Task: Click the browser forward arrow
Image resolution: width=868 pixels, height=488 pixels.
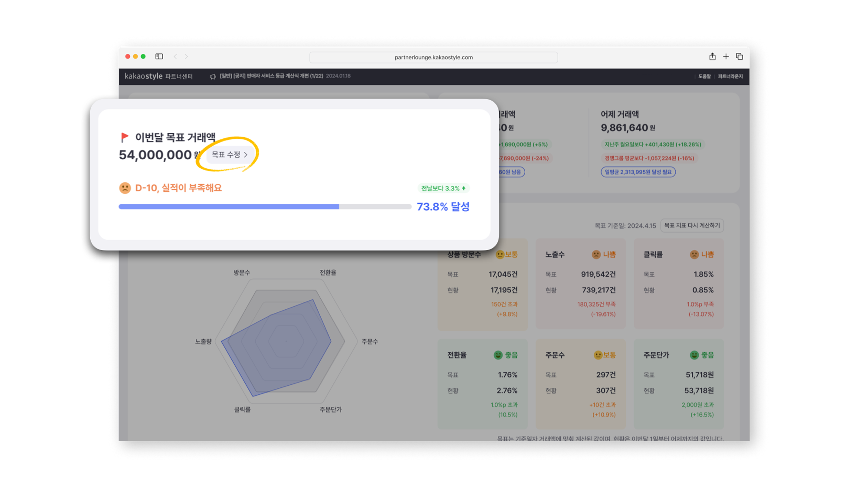Action: [187, 56]
